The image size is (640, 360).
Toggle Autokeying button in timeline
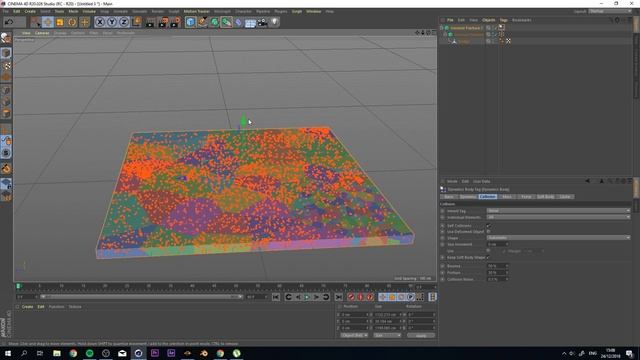coord(360,297)
